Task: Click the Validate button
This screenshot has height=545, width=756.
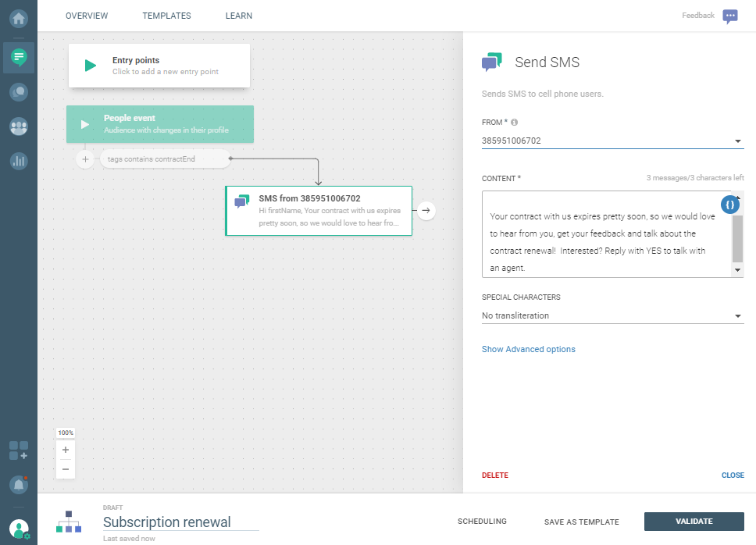Action: click(x=694, y=522)
